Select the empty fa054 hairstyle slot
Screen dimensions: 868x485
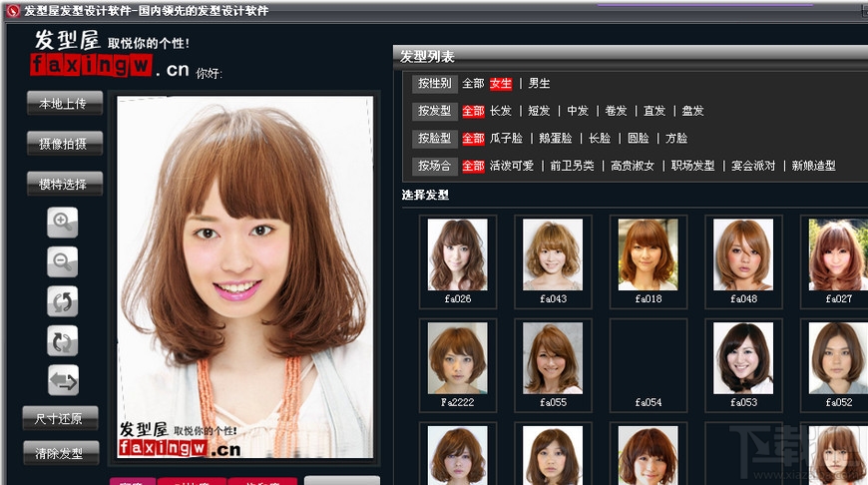[649, 364]
